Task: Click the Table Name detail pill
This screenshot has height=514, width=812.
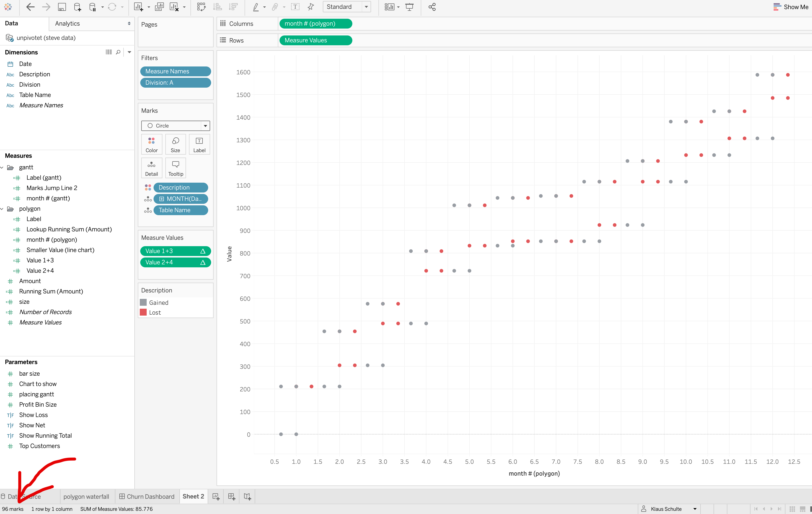Action: coord(180,210)
